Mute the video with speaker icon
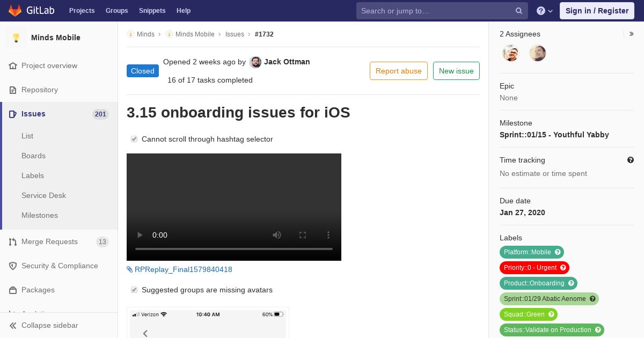 click(277, 235)
